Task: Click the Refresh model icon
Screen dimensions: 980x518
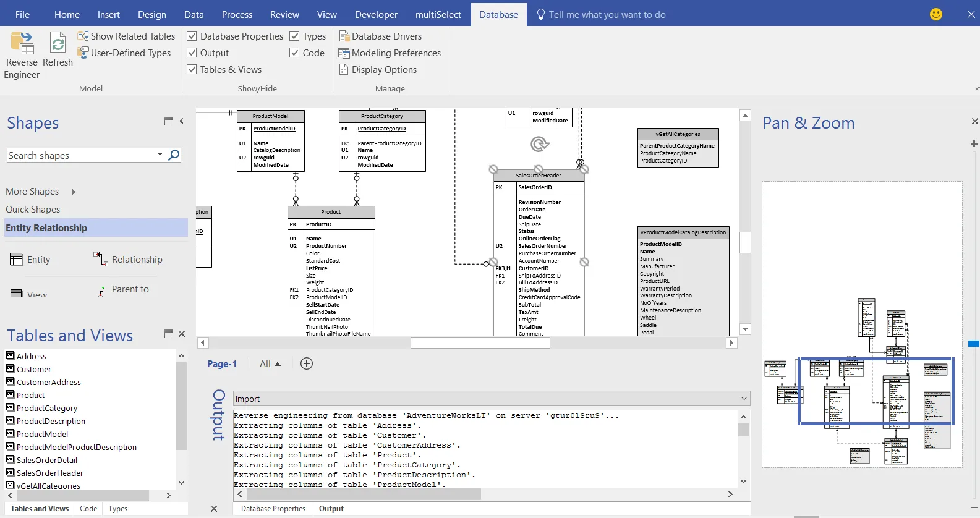Action: (58, 43)
